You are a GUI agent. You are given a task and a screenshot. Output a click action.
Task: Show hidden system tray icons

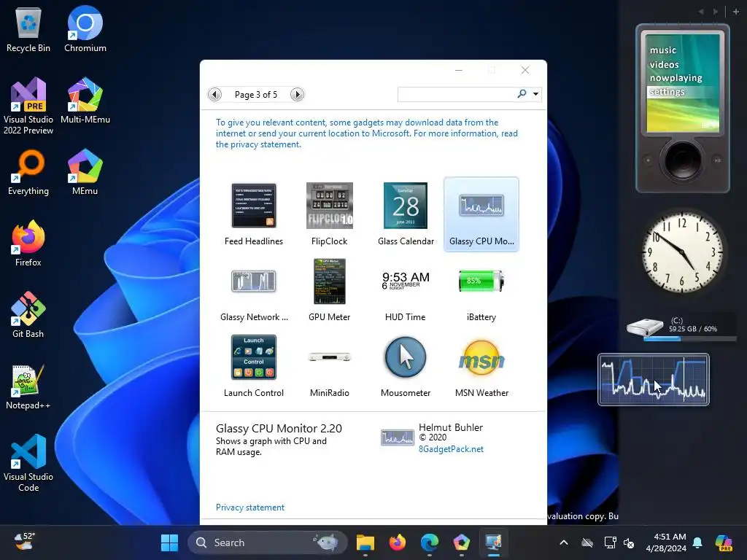click(564, 542)
